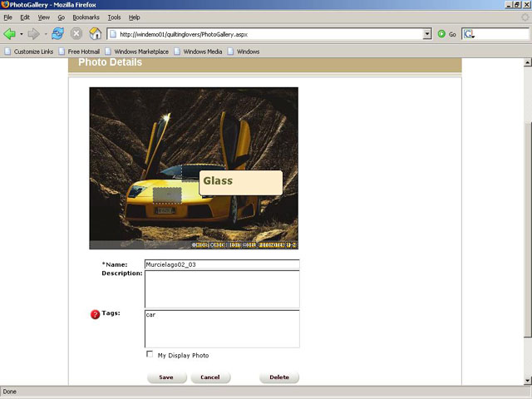Select the dotted region on car hood
Screen dimensions: 532x399
[x=167, y=195]
